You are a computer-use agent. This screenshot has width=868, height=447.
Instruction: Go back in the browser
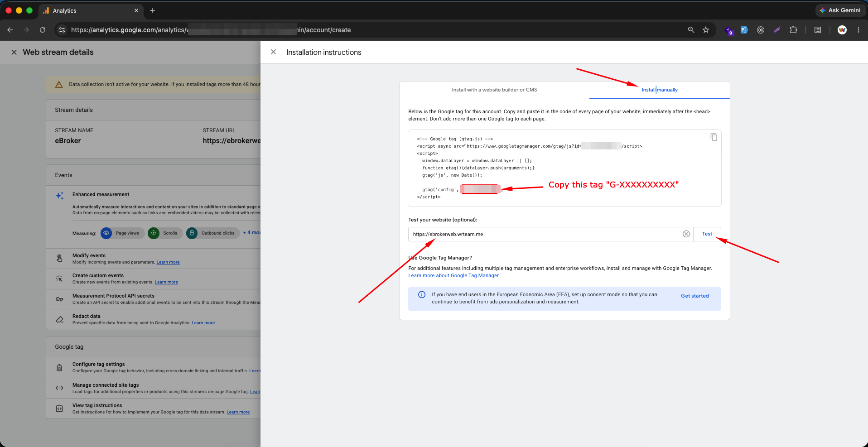10,30
